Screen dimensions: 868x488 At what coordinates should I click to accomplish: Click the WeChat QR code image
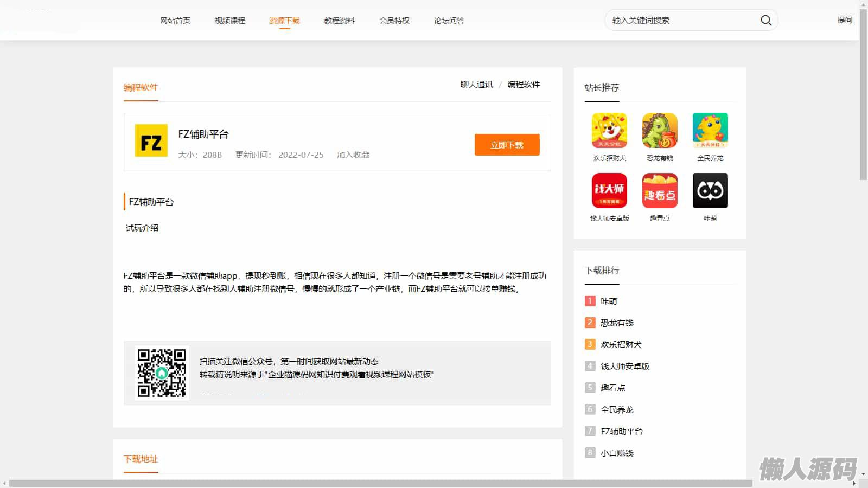point(162,373)
